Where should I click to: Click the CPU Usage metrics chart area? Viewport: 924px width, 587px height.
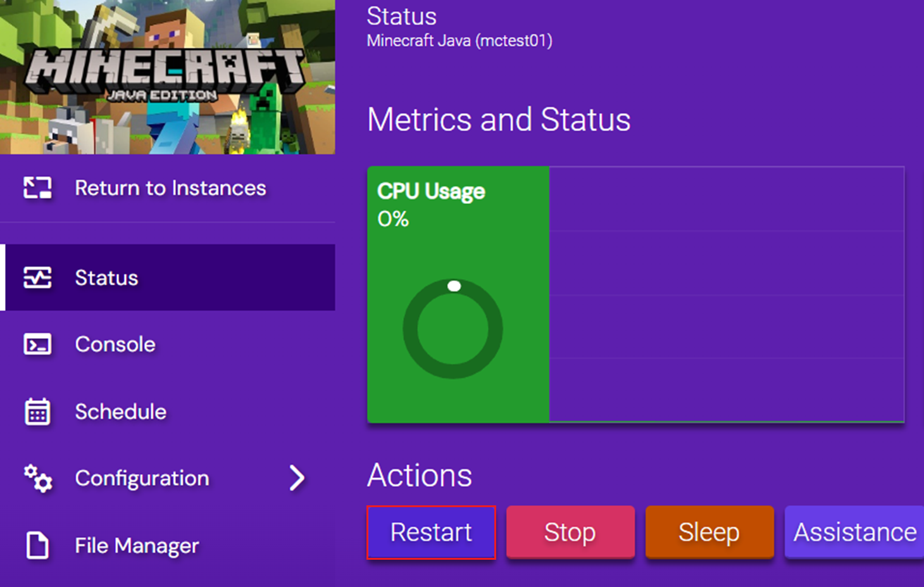coord(728,294)
